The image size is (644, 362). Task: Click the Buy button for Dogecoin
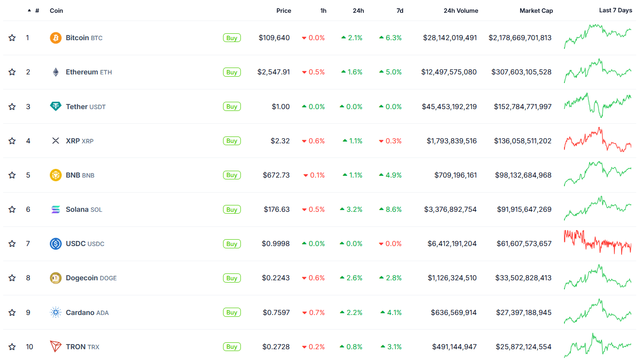[232, 278]
